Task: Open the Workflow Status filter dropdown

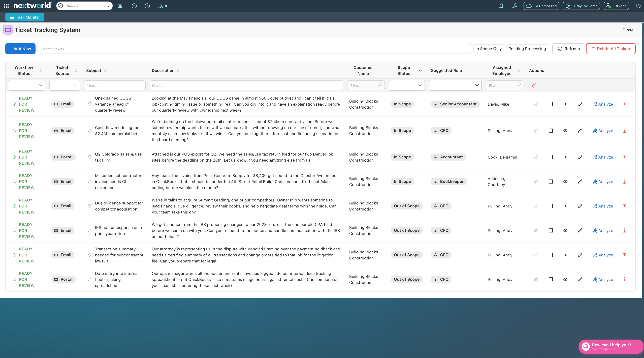Action: click(26, 85)
